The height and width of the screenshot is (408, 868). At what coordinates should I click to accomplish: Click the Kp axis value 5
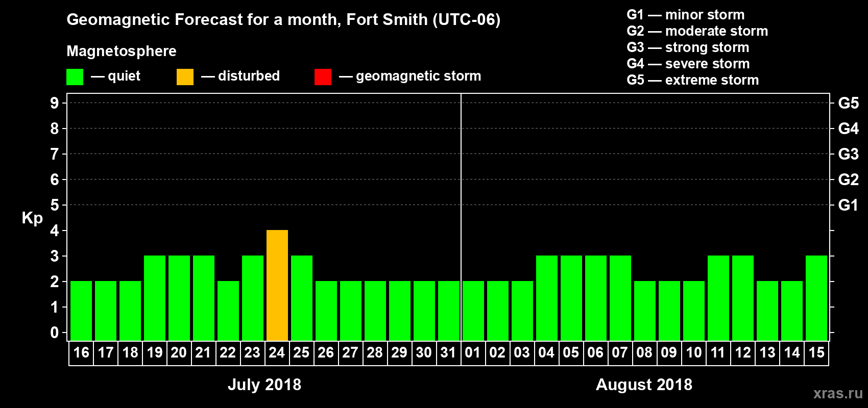55,205
